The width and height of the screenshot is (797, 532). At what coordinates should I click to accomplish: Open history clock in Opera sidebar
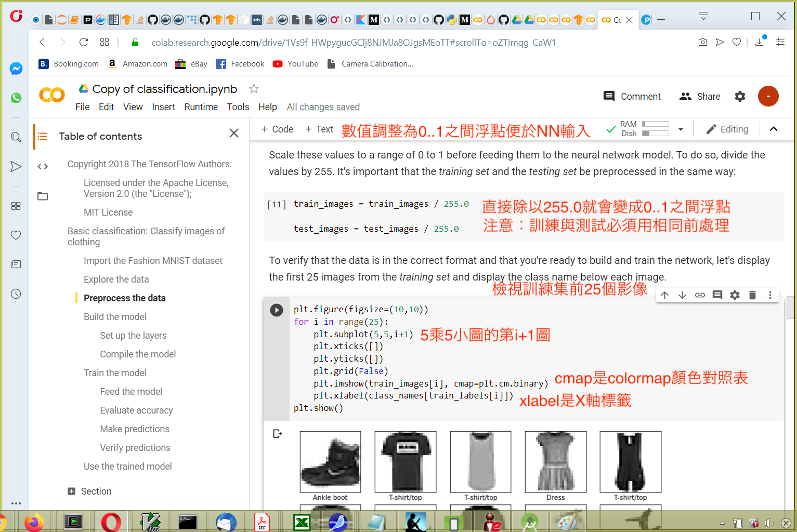(16, 294)
